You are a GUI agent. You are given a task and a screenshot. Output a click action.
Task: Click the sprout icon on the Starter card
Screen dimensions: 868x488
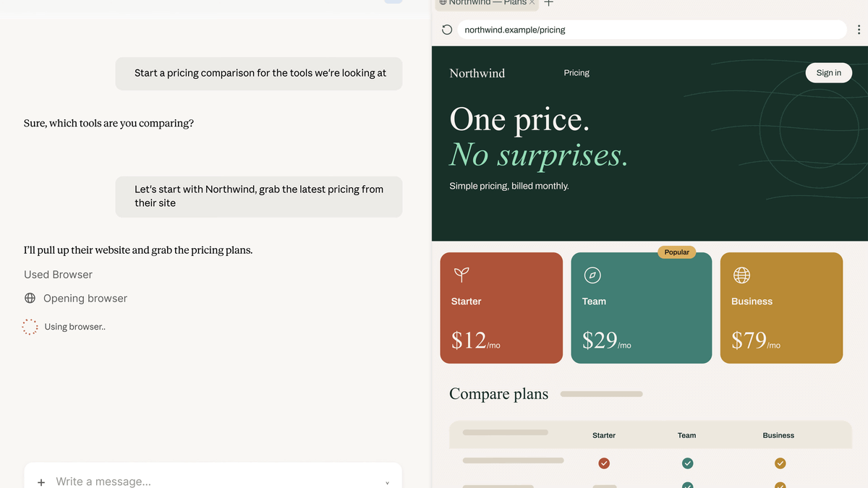click(461, 275)
